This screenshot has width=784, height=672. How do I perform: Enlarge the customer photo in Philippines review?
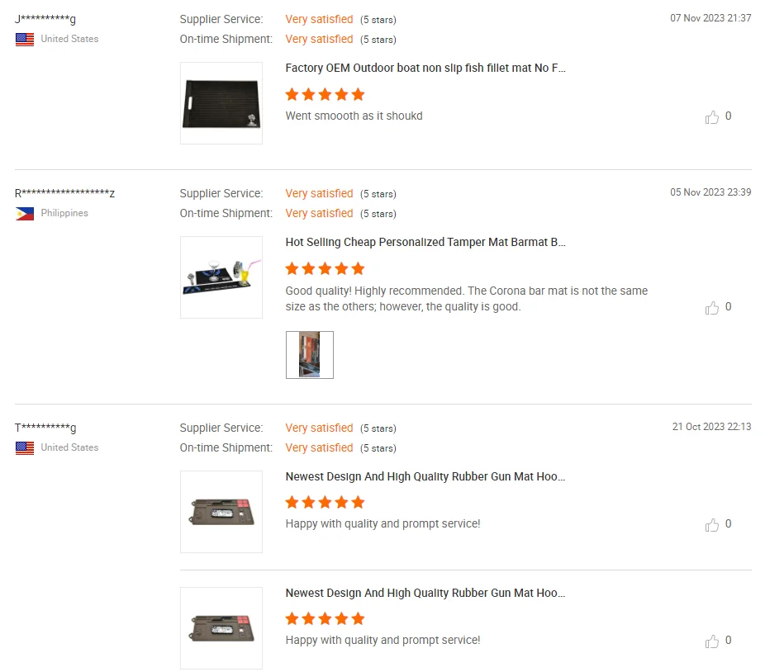click(x=310, y=355)
